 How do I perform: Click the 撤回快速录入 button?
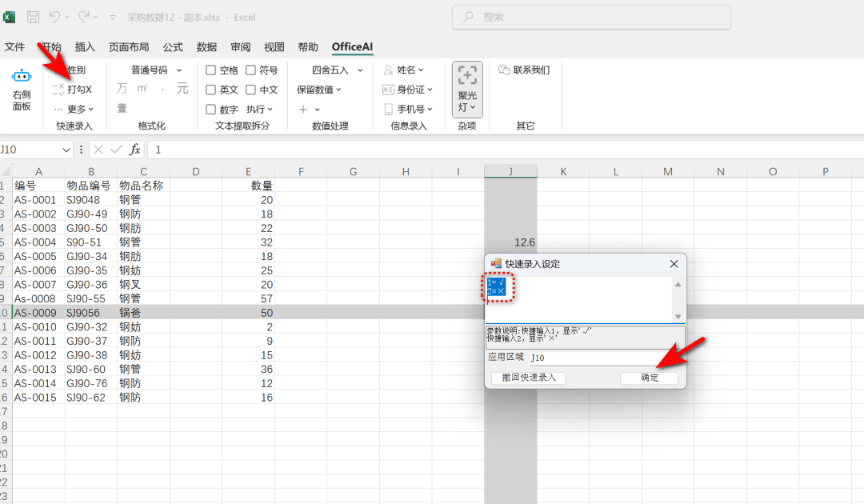point(529,378)
